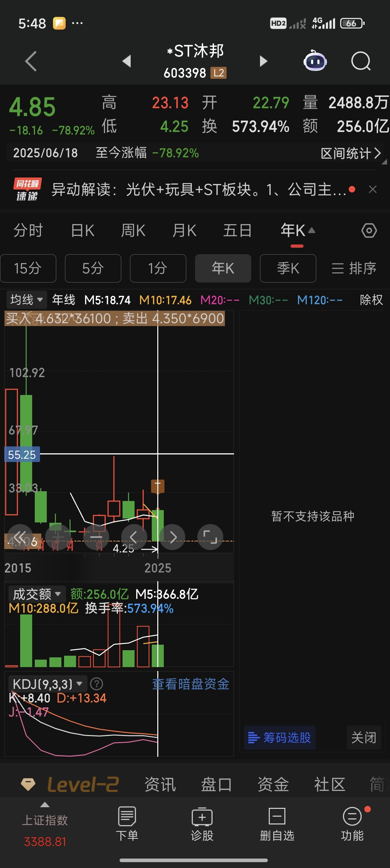Open the 成交额 indicator dropdown
The height and width of the screenshot is (868, 390).
[x=36, y=594]
